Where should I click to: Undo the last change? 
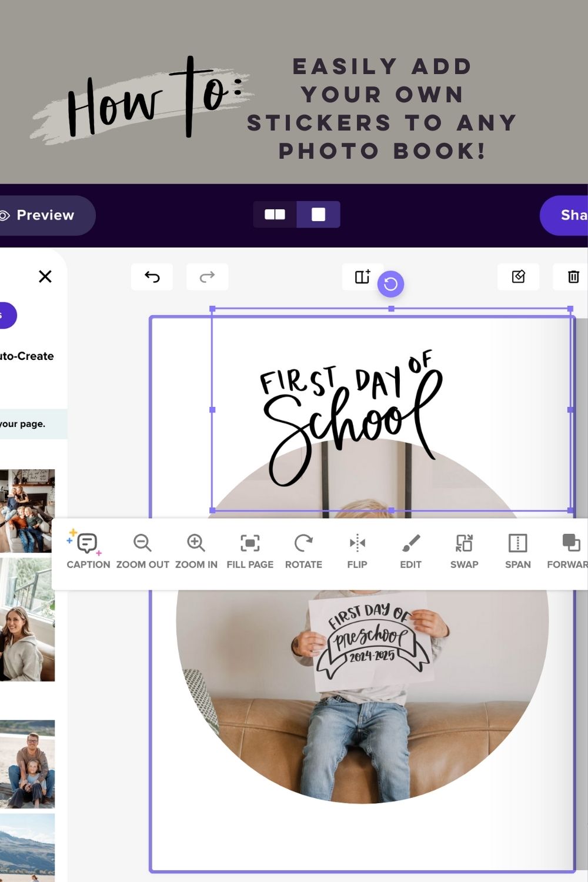coord(152,276)
